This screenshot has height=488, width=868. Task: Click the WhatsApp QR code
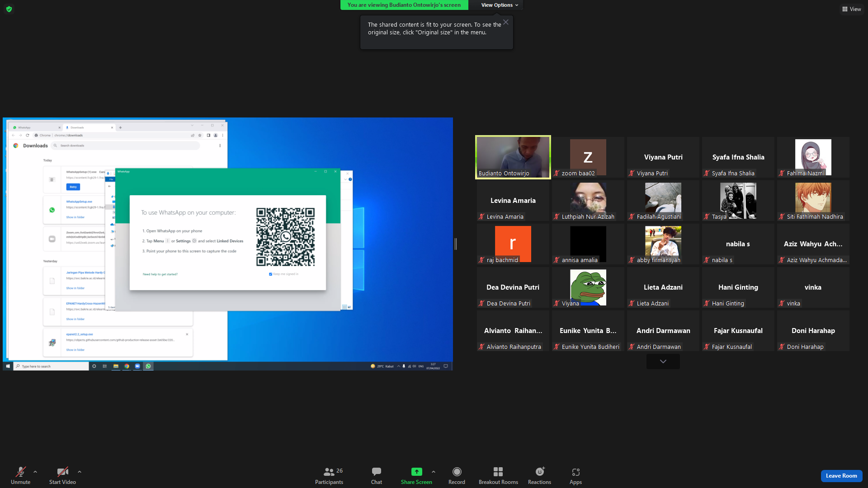click(x=285, y=237)
